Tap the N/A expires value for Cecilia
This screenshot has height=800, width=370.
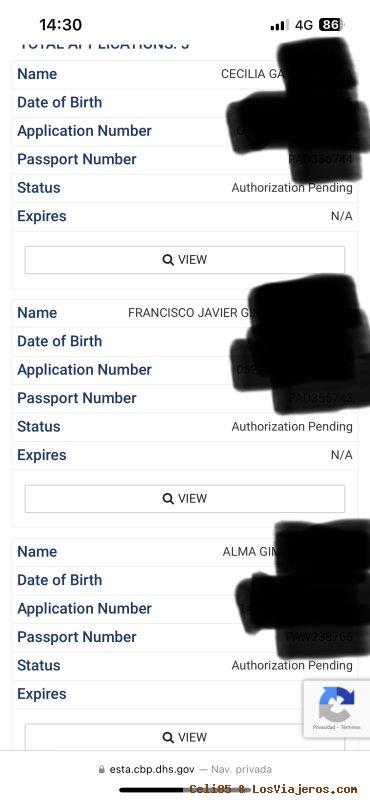tap(341, 216)
